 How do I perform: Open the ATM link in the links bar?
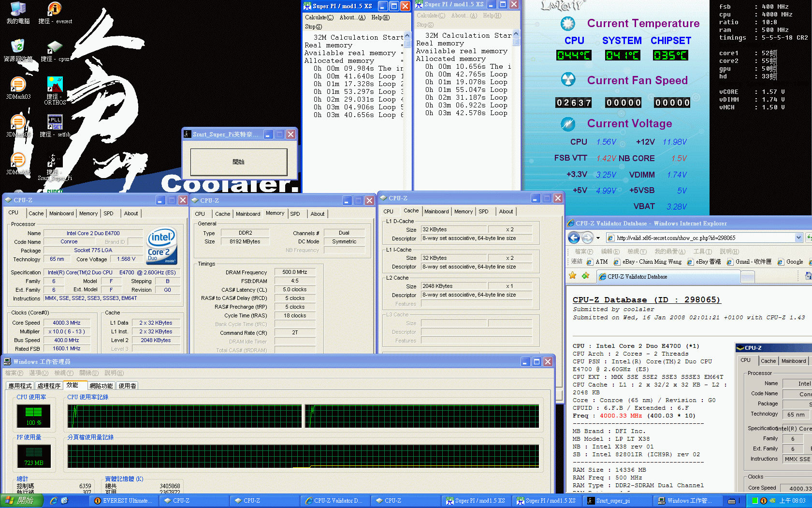597,262
